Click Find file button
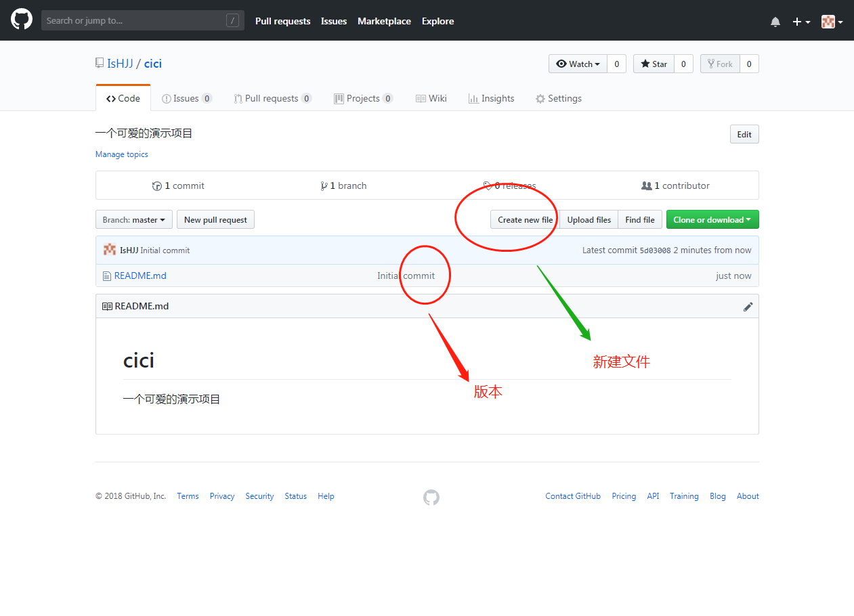 [640, 219]
